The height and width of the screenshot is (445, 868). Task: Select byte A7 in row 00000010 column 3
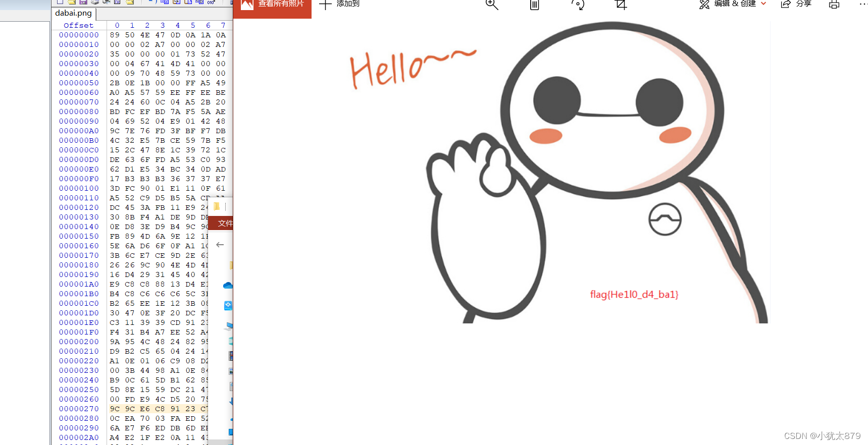[160, 44]
